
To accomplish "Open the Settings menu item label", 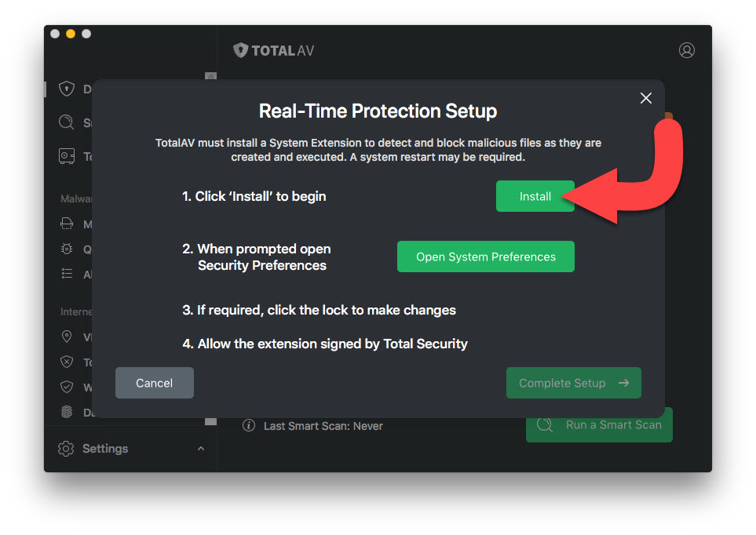I will tap(105, 449).
